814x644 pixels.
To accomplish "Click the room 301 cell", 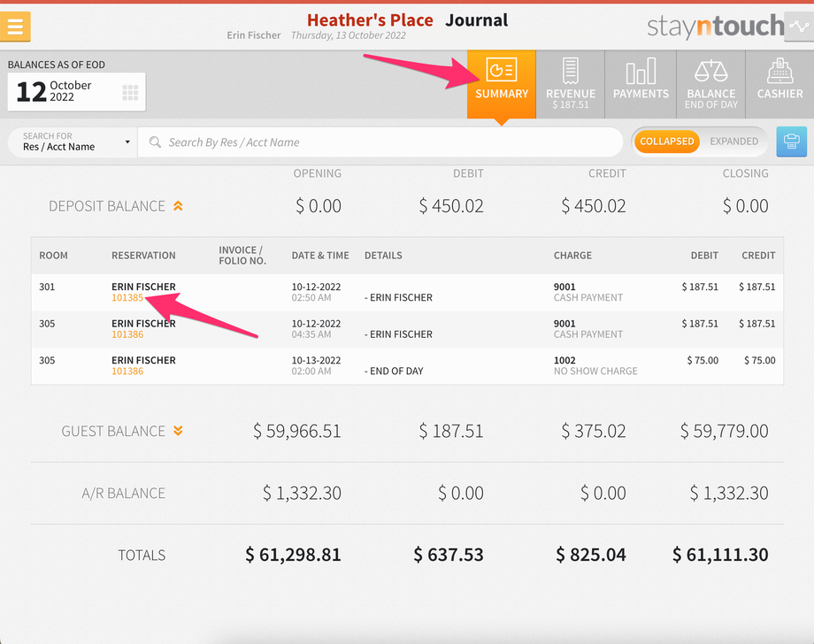I will [x=47, y=287].
